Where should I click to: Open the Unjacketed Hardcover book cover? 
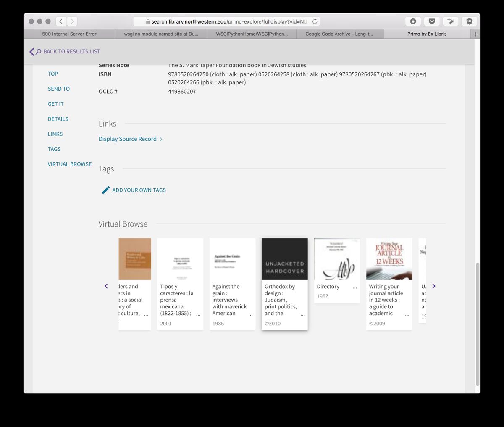click(285, 259)
